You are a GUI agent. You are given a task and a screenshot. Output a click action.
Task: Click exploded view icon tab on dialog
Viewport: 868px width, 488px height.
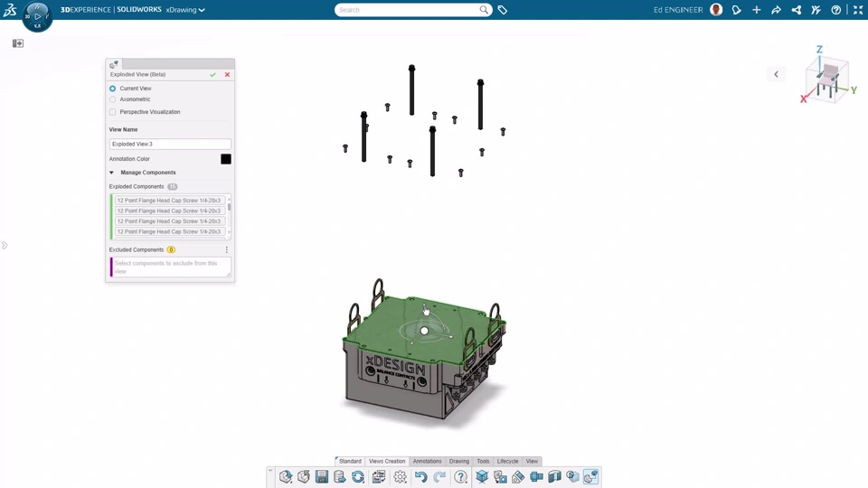click(114, 64)
